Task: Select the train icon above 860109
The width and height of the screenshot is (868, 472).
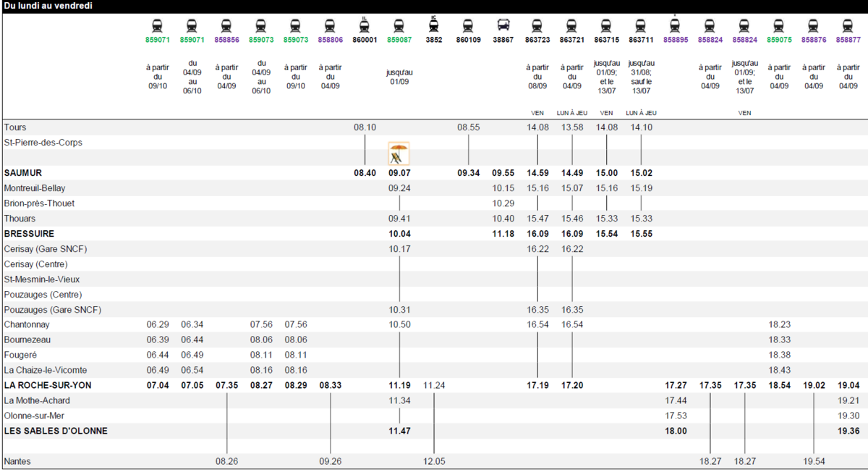Action: click(468, 26)
